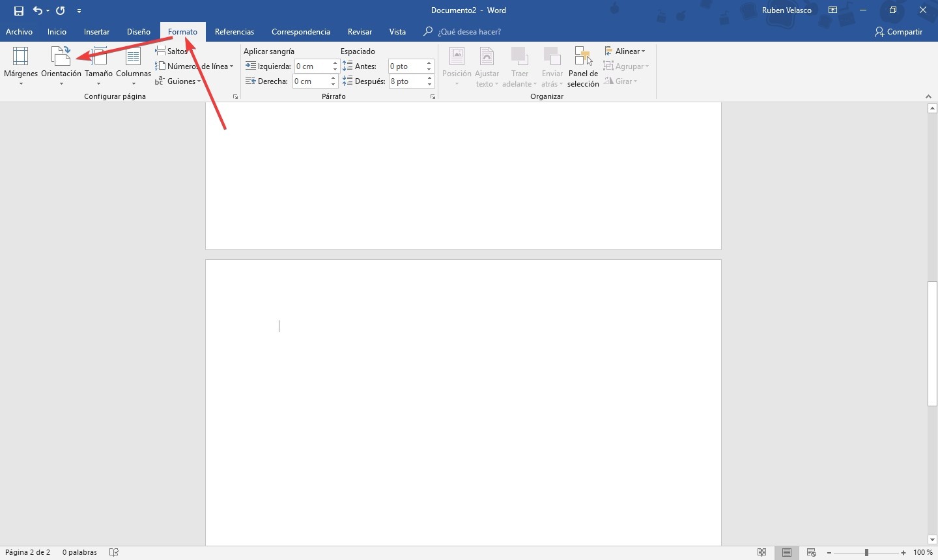Open the Alinear dropdown
Viewport: 938px width, 560px height.
625,51
